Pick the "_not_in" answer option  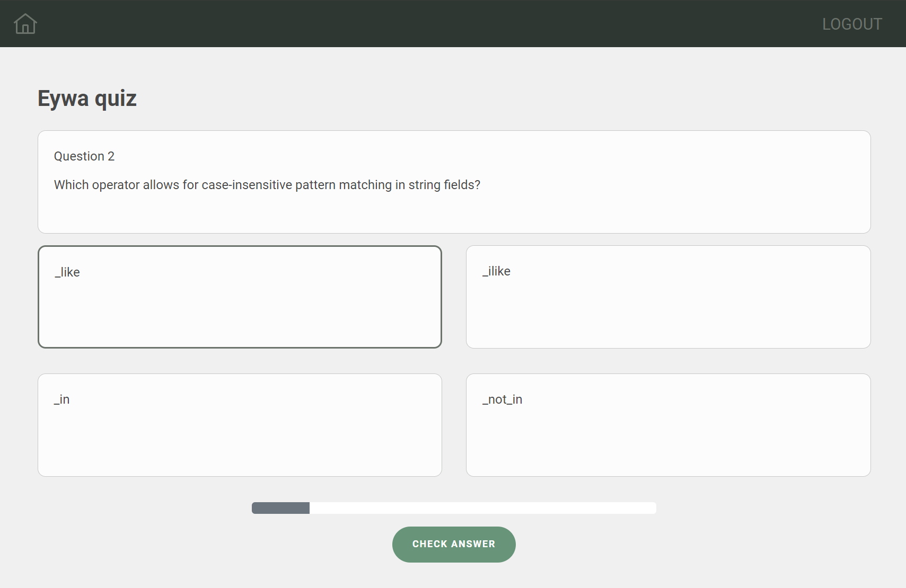[x=668, y=424]
